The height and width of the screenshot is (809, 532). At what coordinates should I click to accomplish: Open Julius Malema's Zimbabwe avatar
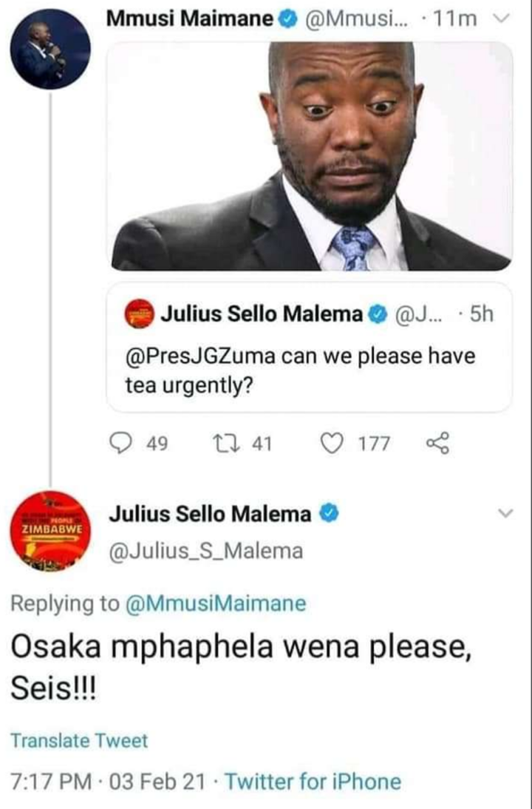tap(50, 531)
